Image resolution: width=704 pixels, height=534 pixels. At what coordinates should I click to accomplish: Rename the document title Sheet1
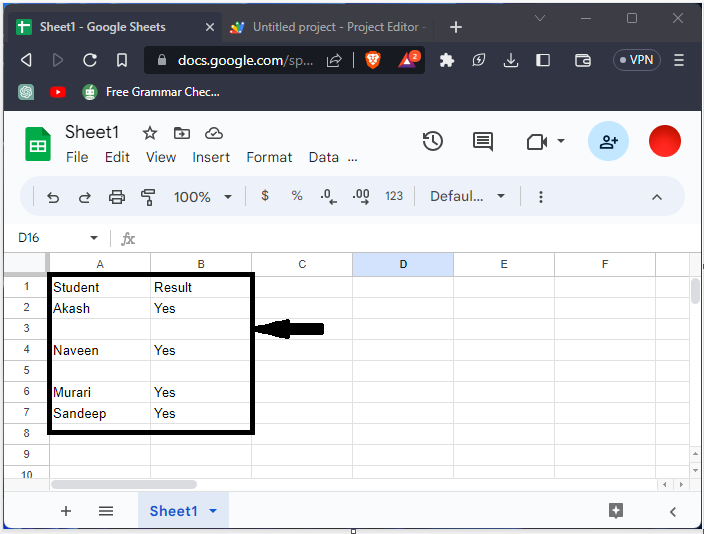pyautogui.click(x=92, y=132)
